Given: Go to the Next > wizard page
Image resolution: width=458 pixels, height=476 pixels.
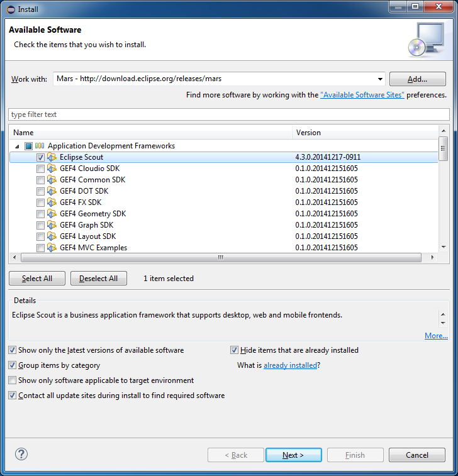Looking at the screenshot, I should [293, 455].
